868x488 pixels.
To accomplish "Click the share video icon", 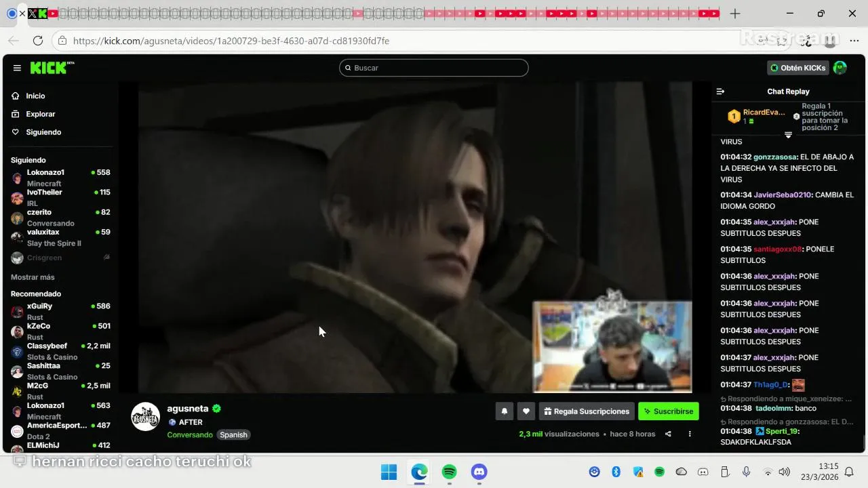I will tap(668, 434).
